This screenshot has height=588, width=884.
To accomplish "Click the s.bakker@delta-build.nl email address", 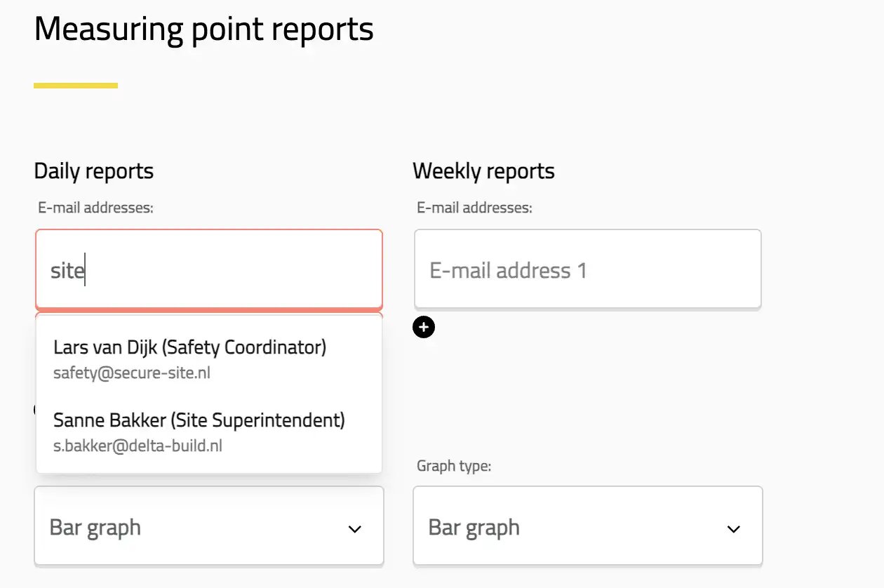I will [137, 446].
